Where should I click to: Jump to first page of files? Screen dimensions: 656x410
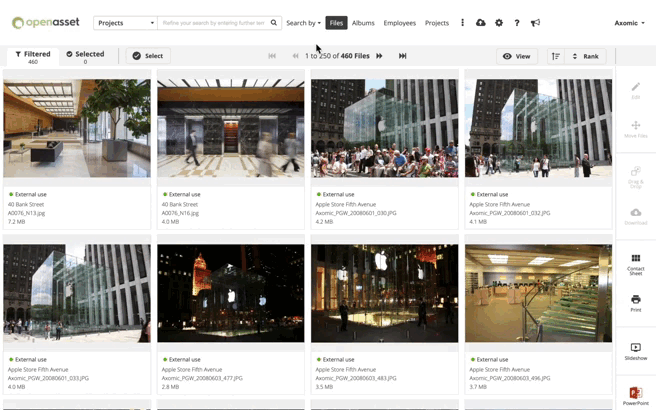point(272,56)
